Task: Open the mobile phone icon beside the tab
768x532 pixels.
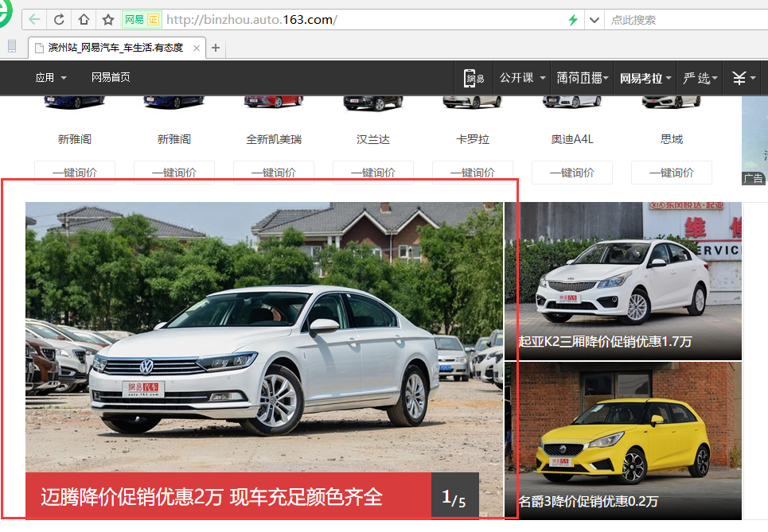Action: [x=12, y=46]
